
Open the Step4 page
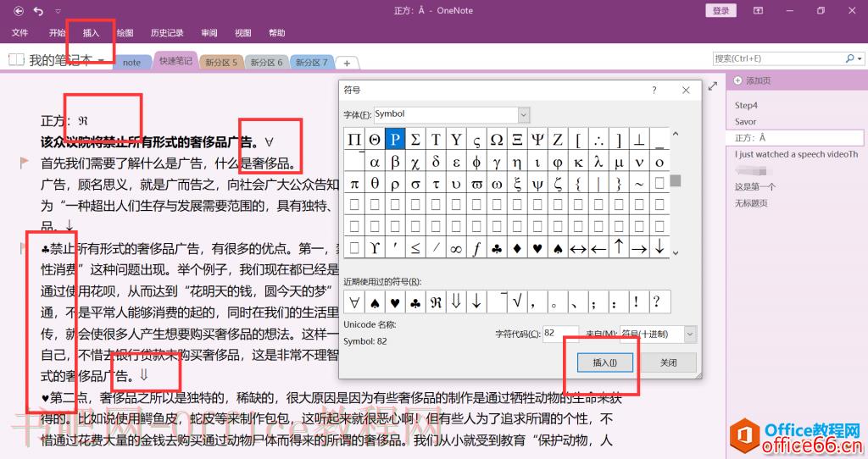pyautogui.click(x=746, y=105)
